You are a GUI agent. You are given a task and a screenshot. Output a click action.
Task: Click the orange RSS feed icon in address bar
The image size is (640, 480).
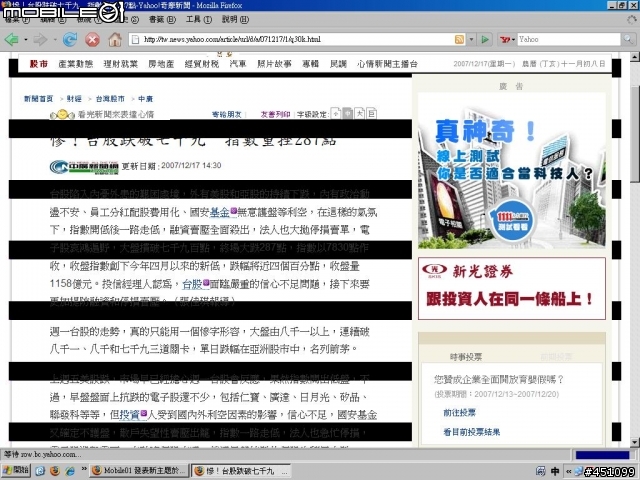pyautogui.click(x=459, y=39)
